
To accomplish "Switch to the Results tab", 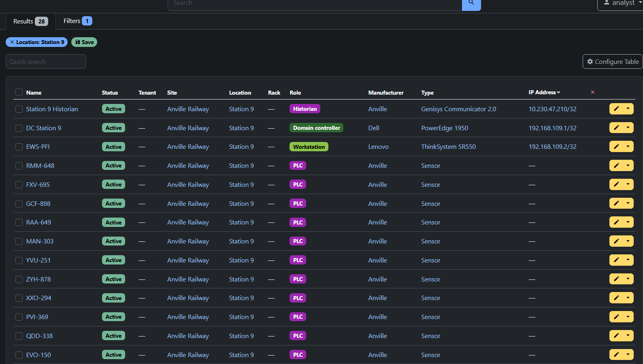I will [x=30, y=21].
